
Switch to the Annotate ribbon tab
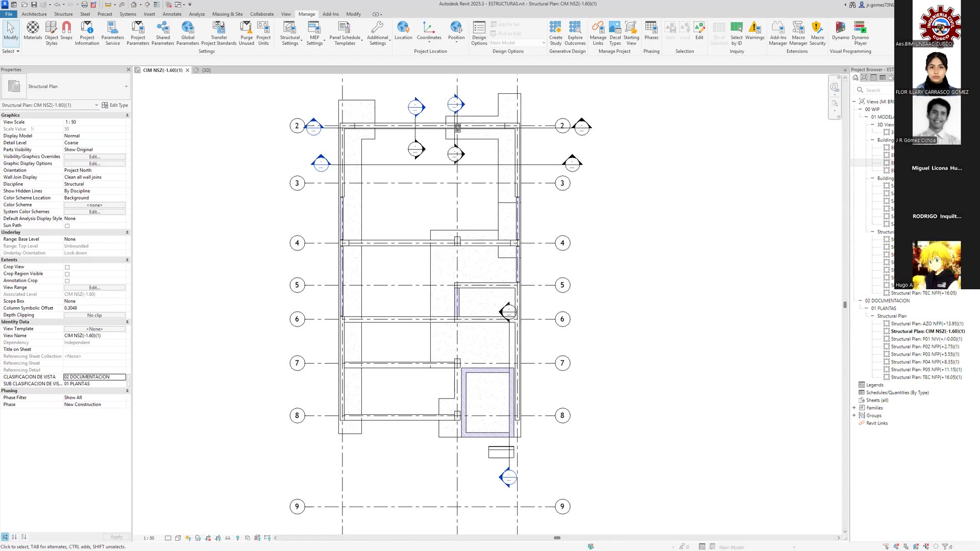tap(171, 14)
